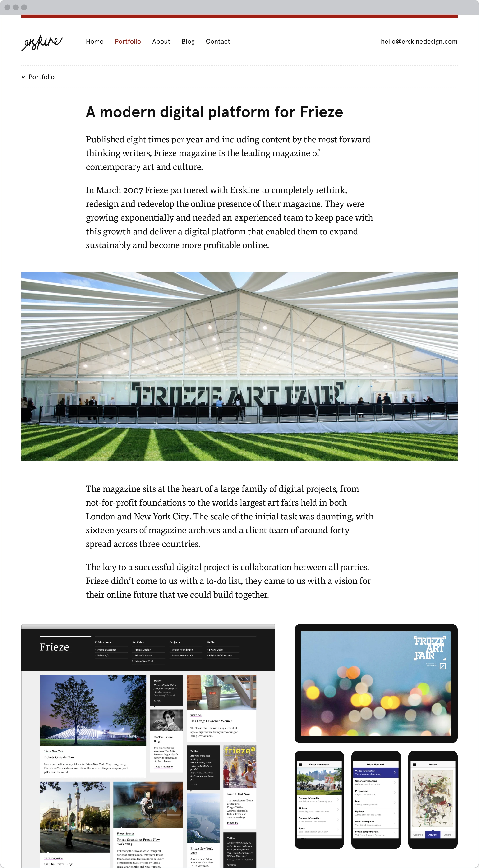Click the Portfolio breadcrumb link
479x868 pixels.
click(x=42, y=77)
